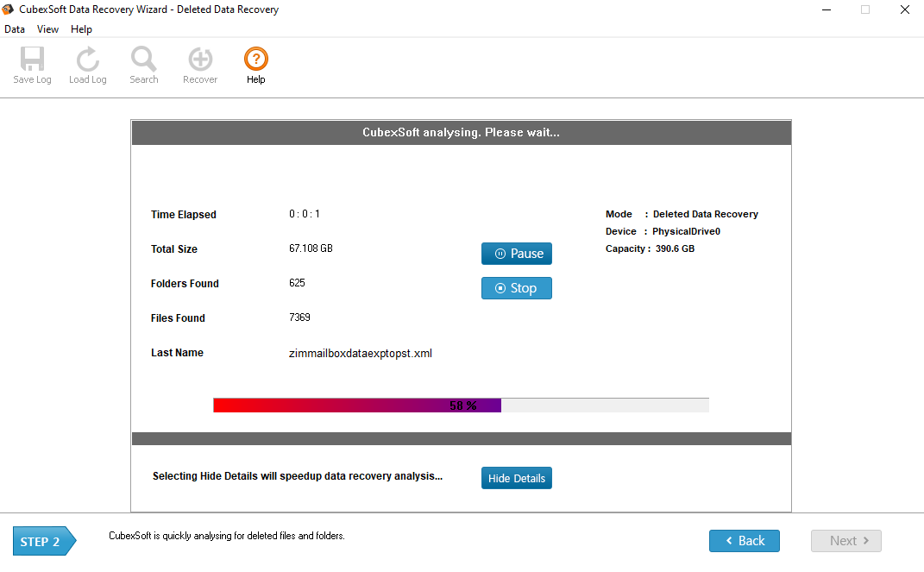Click the Save Log toolbar icon
Viewport: 924px width, 572px height.
tap(32, 60)
